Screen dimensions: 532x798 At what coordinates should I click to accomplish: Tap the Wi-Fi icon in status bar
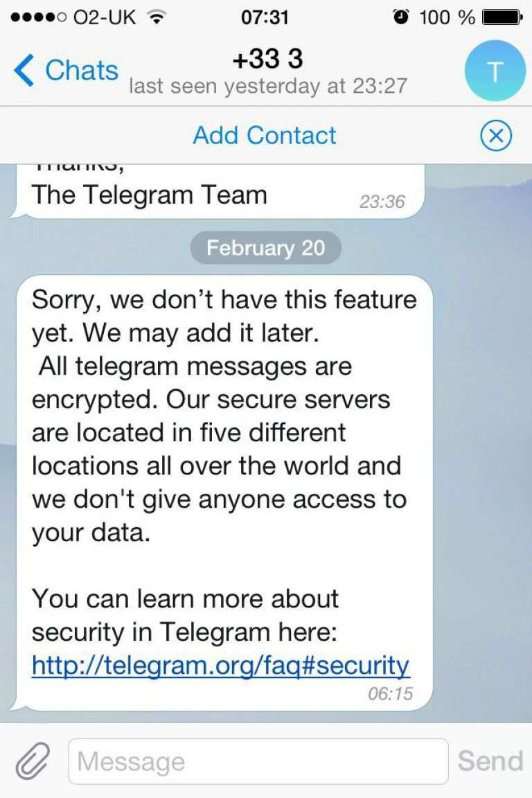point(159,17)
